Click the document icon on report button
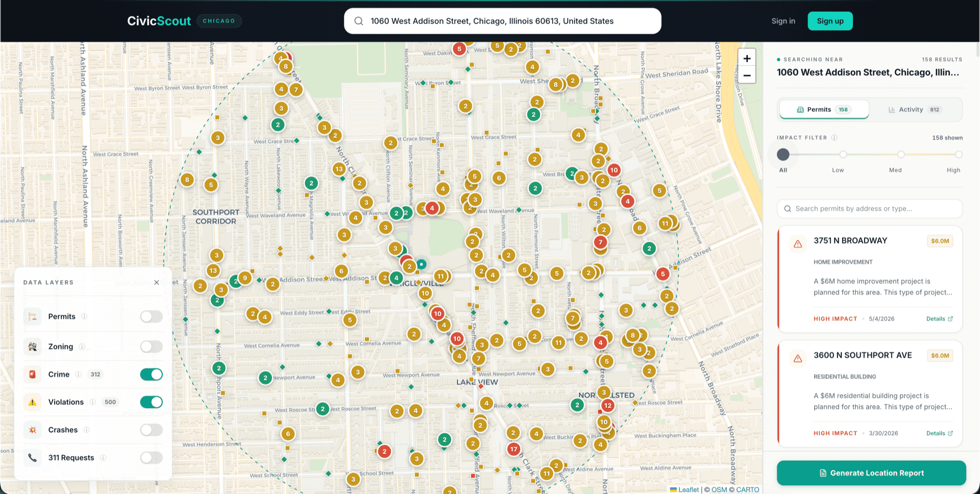 pos(823,473)
